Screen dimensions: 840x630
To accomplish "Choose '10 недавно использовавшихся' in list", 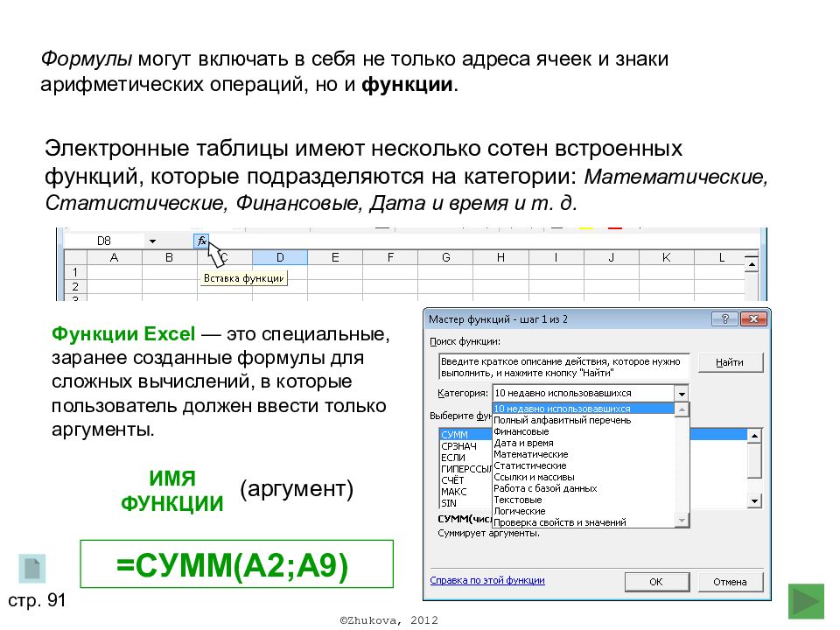I will (583, 409).
